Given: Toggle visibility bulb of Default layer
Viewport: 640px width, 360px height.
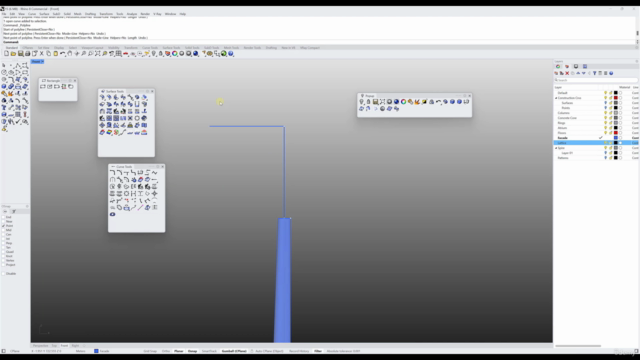Looking at the screenshot, I should pyautogui.click(x=606, y=93).
